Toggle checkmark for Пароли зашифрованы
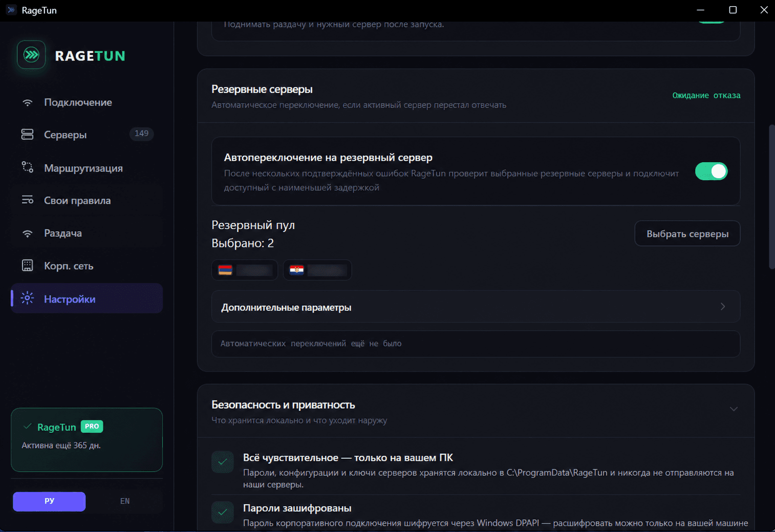 (223, 512)
